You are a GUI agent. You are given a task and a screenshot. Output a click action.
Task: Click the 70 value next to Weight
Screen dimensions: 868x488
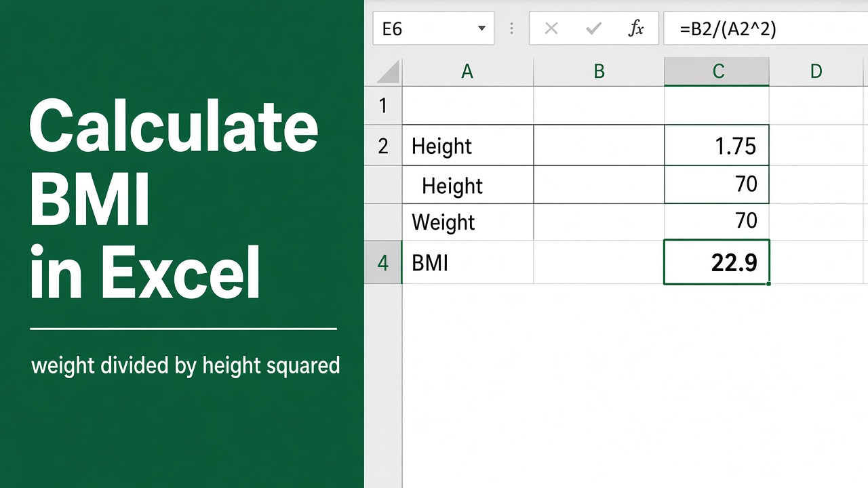(717, 222)
